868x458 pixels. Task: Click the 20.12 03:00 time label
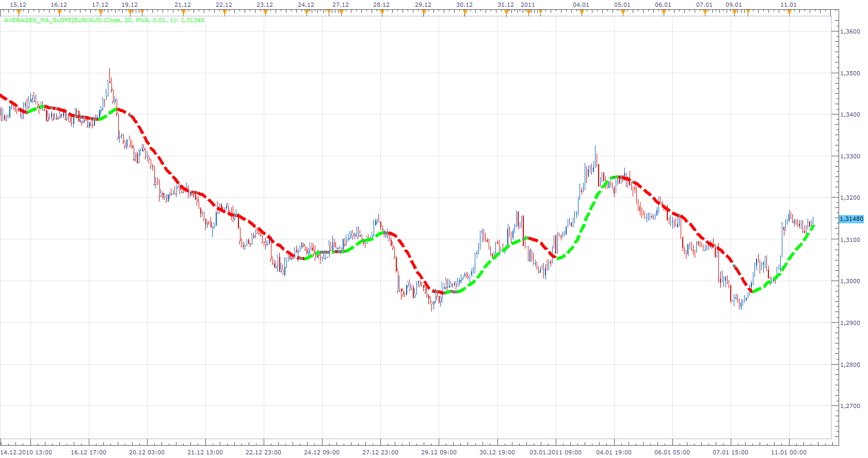pyautogui.click(x=147, y=452)
